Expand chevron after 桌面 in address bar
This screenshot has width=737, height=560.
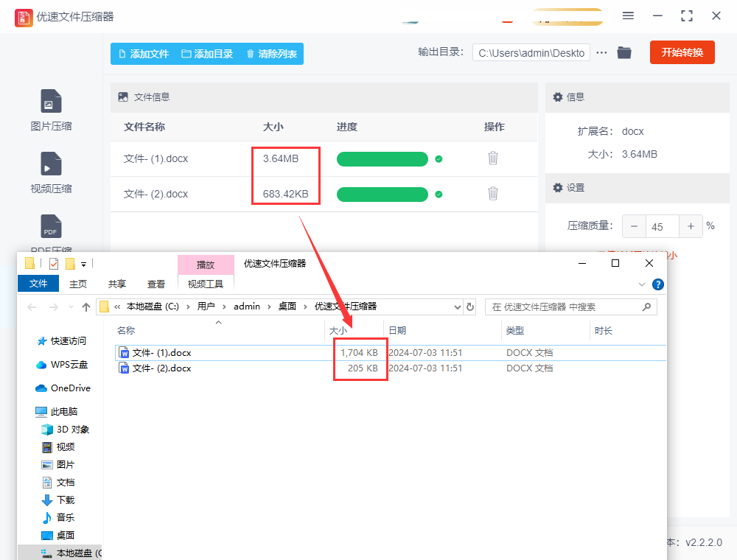(x=305, y=307)
